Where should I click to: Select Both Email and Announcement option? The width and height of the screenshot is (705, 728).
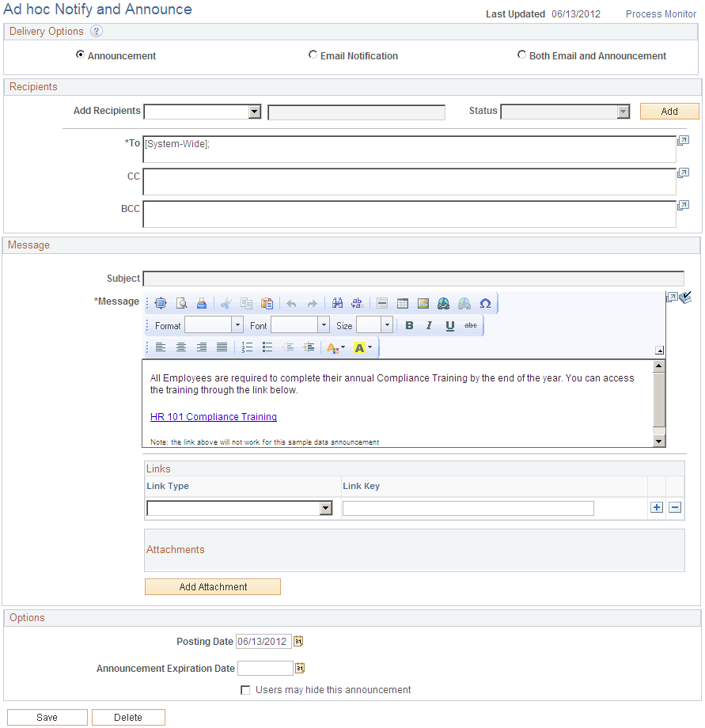pyautogui.click(x=521, y=55)
